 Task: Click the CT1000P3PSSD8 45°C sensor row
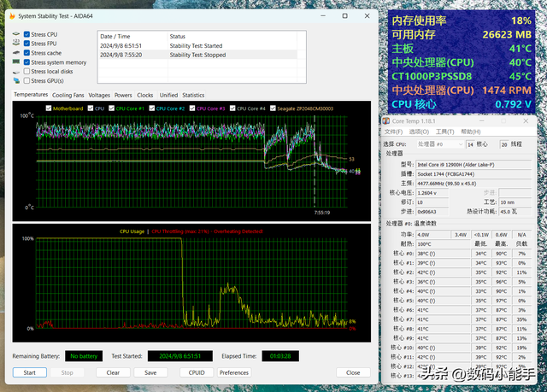point(462,76)
